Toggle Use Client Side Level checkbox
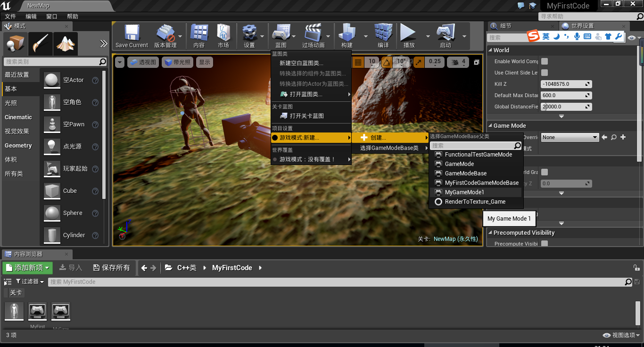The width and height of the screenshot is (644, 347). 545,73
